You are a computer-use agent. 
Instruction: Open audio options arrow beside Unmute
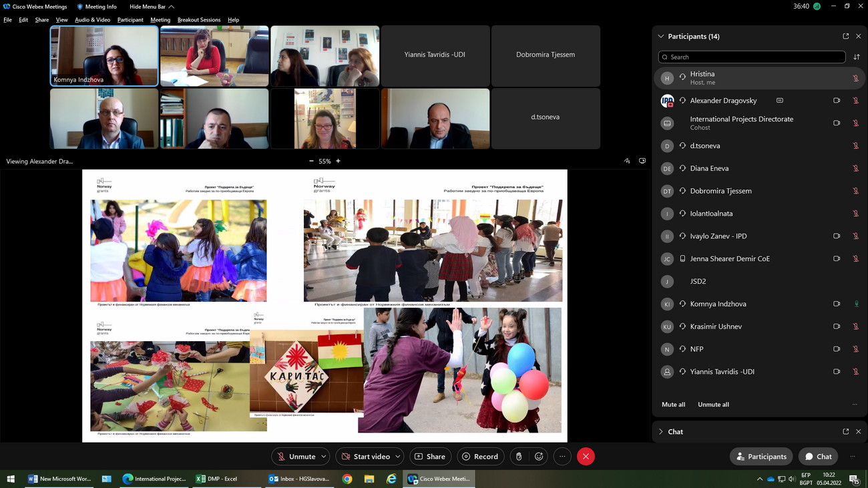tap(324, 457)
